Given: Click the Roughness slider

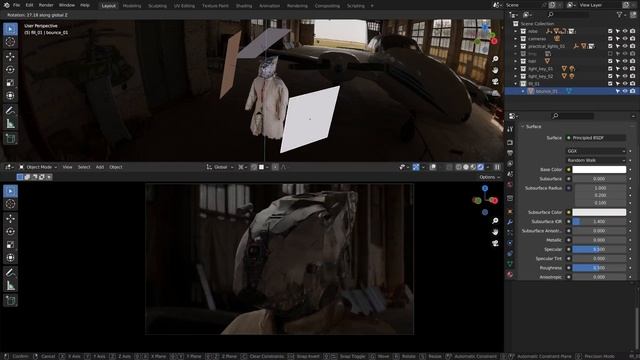Looking at the screenshot, I should coord(599,268).
